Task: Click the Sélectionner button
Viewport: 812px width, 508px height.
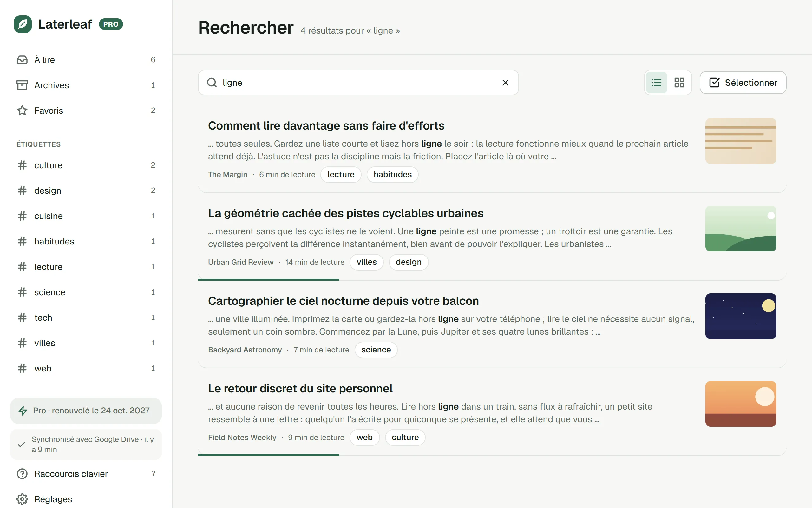Action: click(x=743, y=83)
